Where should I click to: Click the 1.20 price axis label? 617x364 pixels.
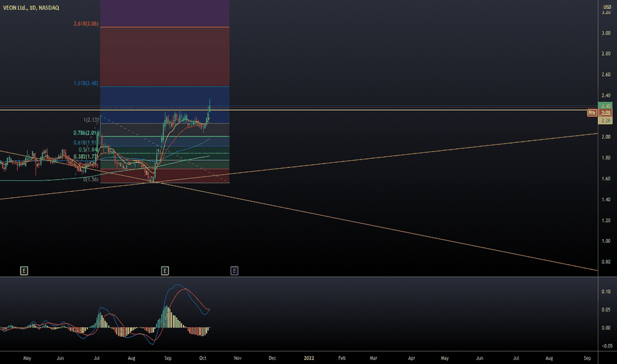606,220
